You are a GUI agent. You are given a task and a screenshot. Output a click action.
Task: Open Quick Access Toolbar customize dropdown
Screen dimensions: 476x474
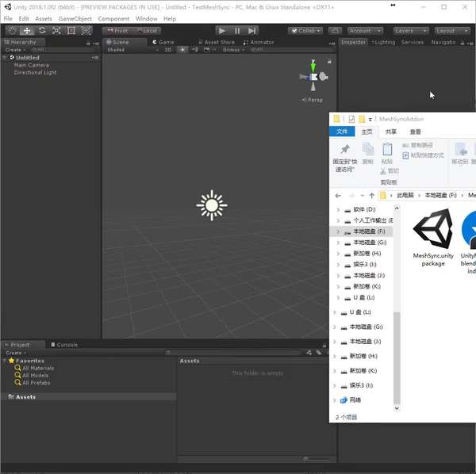[x=370, y=119]
